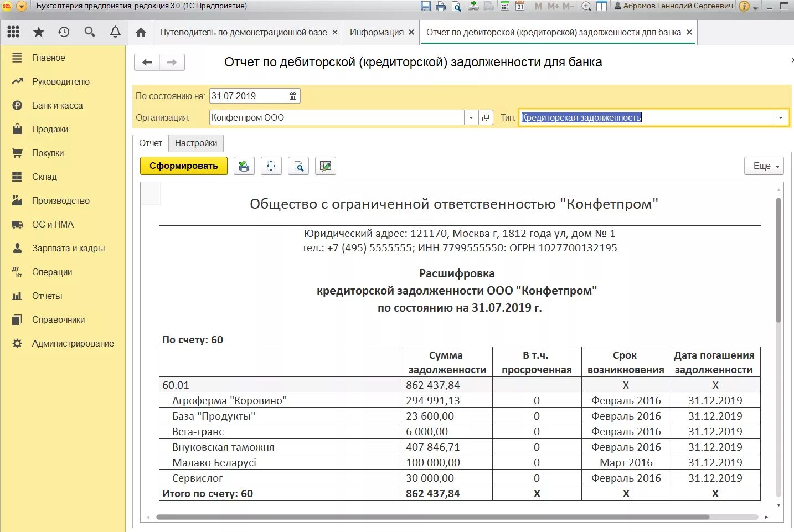
Task: Switch to Путеводитель по демонстрационной базе tab
Action: coord(244,32)
